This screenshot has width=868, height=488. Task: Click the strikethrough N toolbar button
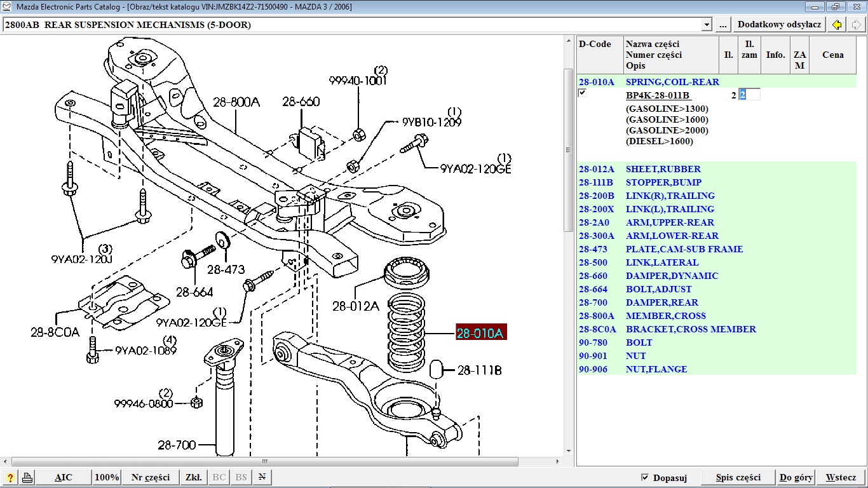(261, 478)
